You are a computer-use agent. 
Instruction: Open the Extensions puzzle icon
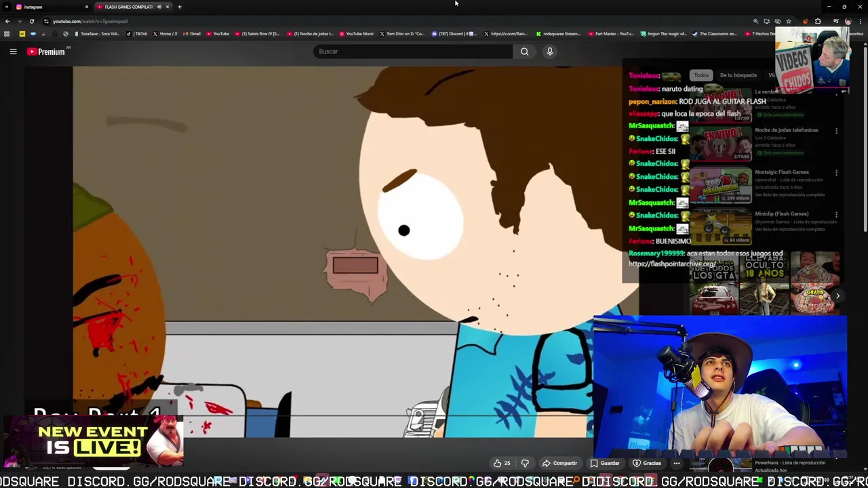pyautogui.click(x=818, y=21)
